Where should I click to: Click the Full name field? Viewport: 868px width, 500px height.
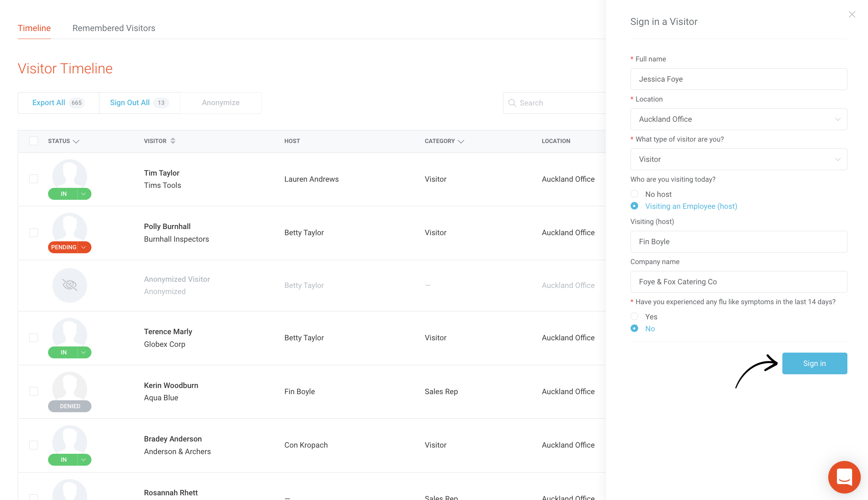[738, 79]
